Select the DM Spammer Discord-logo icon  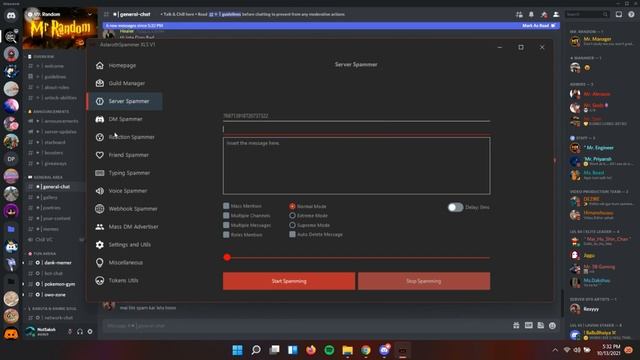tap(100, 119)
